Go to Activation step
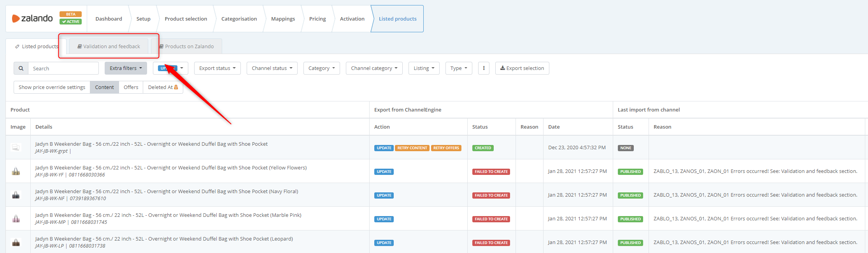This screenshot has height=253, width=868. pos(352,19)
